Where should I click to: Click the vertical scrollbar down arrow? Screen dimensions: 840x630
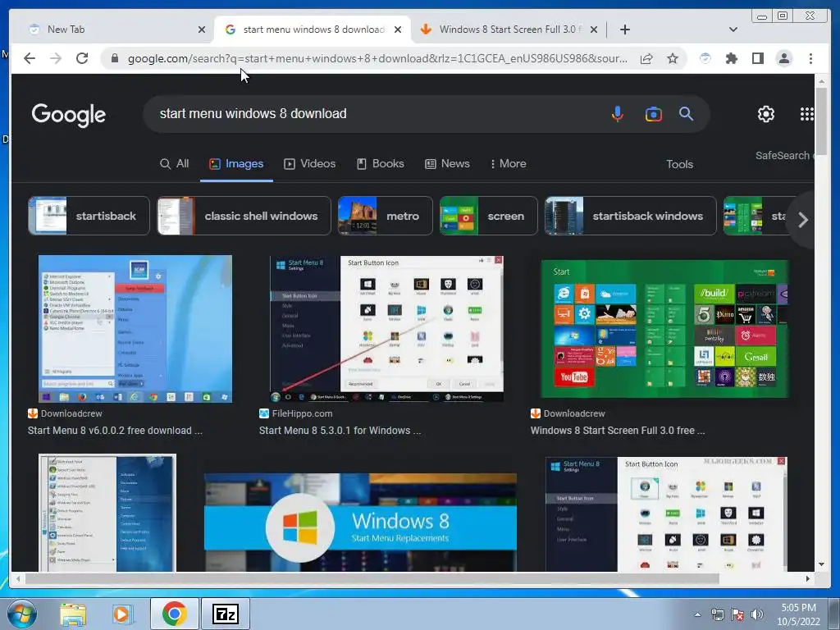click(821, 564)
